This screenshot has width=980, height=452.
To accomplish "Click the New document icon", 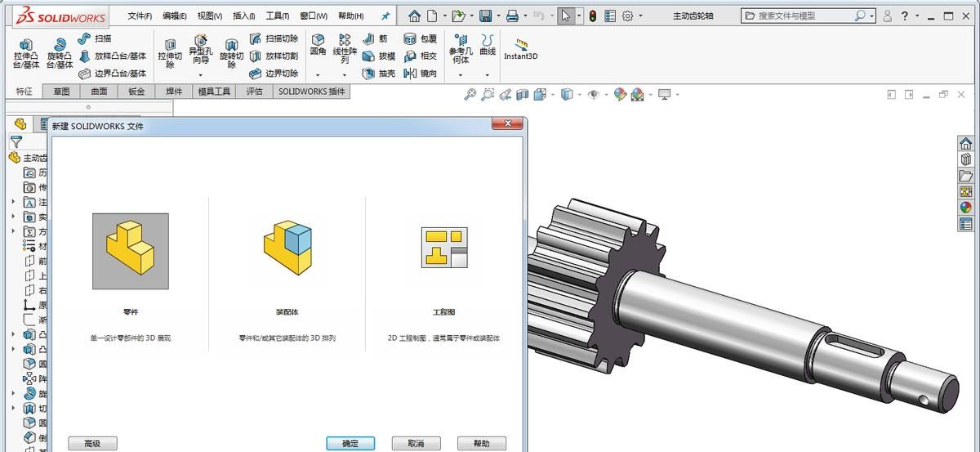I will point(432,16).
